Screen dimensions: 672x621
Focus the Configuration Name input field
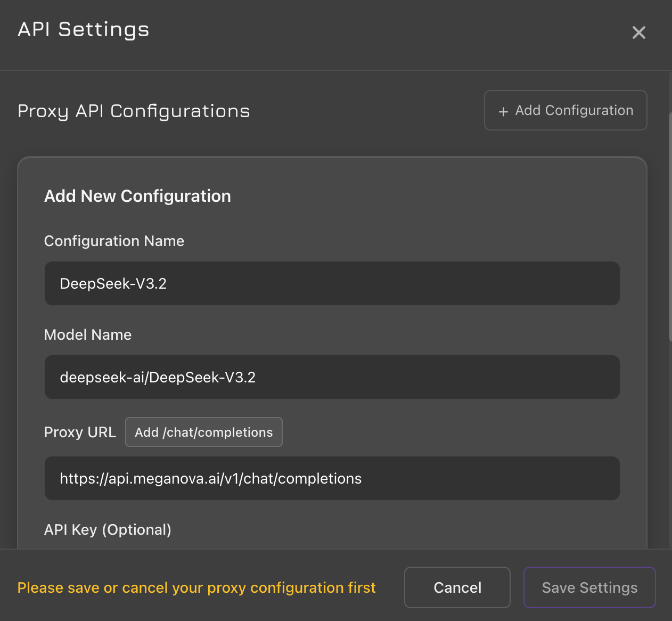click(332, 283)
